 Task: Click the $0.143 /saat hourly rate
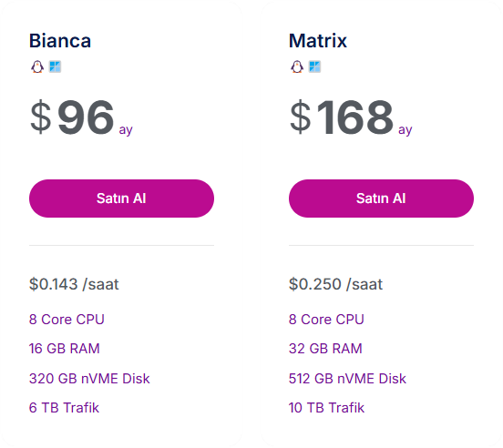[74, 284]
